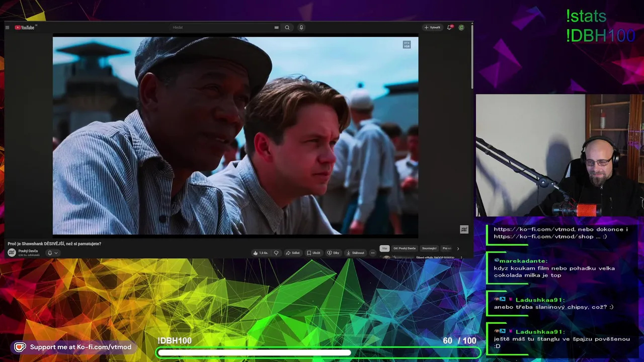Click Ladushkaa91 name above štanglu message
Viewport: 644px width, 362px height.
pyautogui.click(x=540, y=332)
